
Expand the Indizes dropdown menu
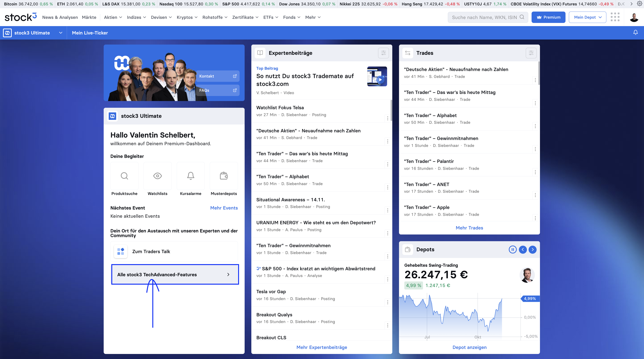click(136, 17)
